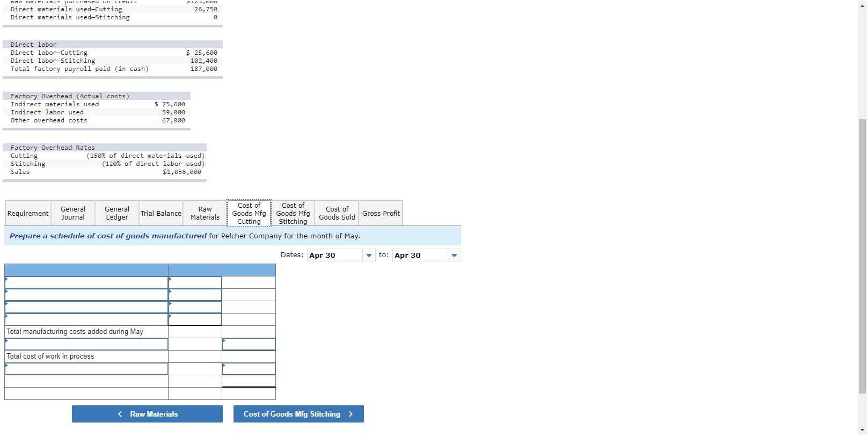Click the '187,000' payroll value
Viewport: 868px width, 437px height.
pos(204,69)
